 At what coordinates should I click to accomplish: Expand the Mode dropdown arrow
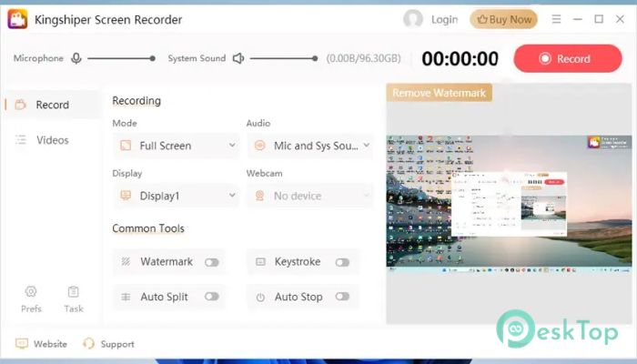point(232,145)
